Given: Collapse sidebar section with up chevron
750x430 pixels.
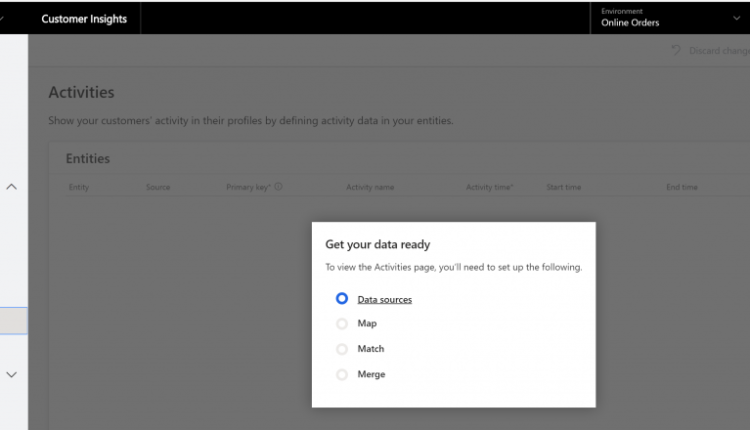Looking at the screenshot, I should (x=12, y=187).
